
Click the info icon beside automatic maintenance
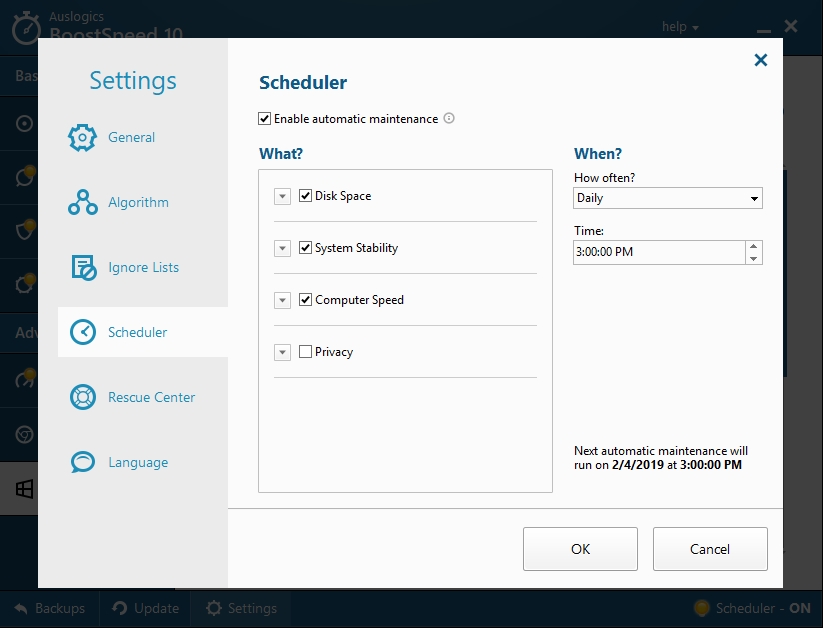click(449, 119)
